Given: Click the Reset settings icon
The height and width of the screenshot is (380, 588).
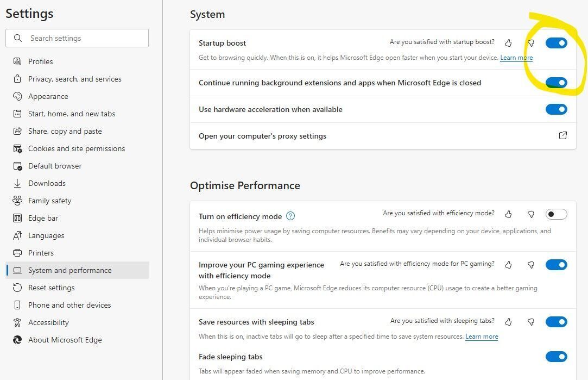Looking at the screenshot, I should 17,288.
